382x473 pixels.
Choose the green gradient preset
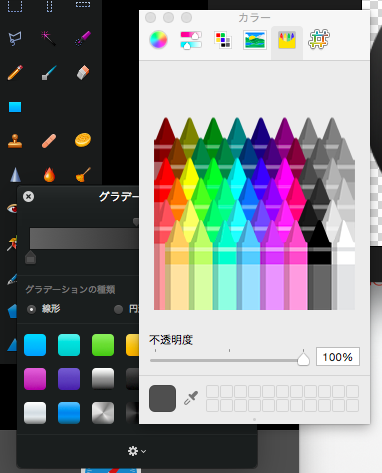103,345
